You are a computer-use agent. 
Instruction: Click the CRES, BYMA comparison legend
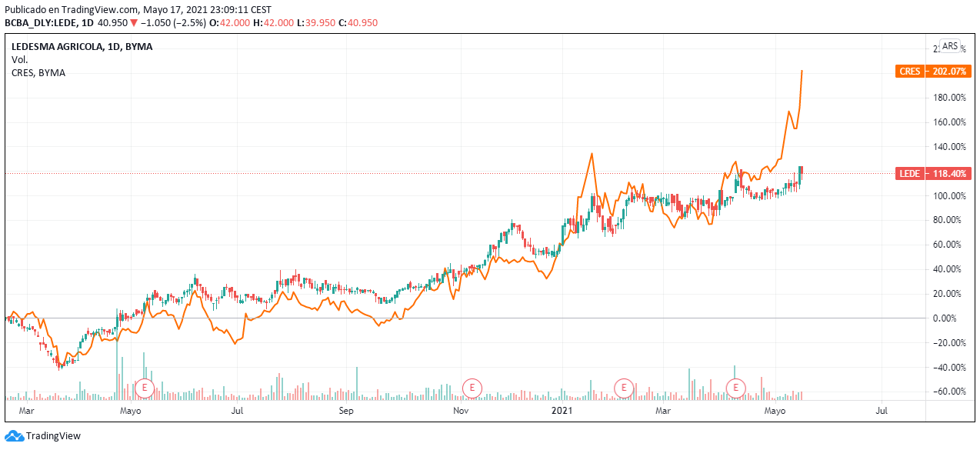coord(38,72)
